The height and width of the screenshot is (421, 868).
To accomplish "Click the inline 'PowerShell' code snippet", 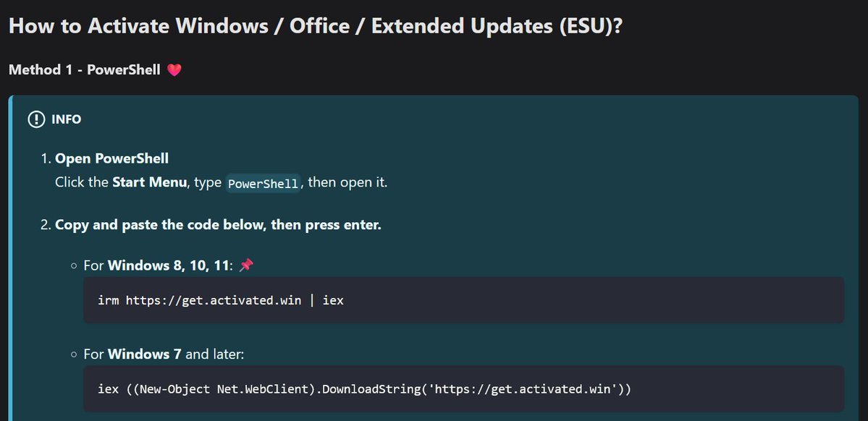I will pos(263,183).
